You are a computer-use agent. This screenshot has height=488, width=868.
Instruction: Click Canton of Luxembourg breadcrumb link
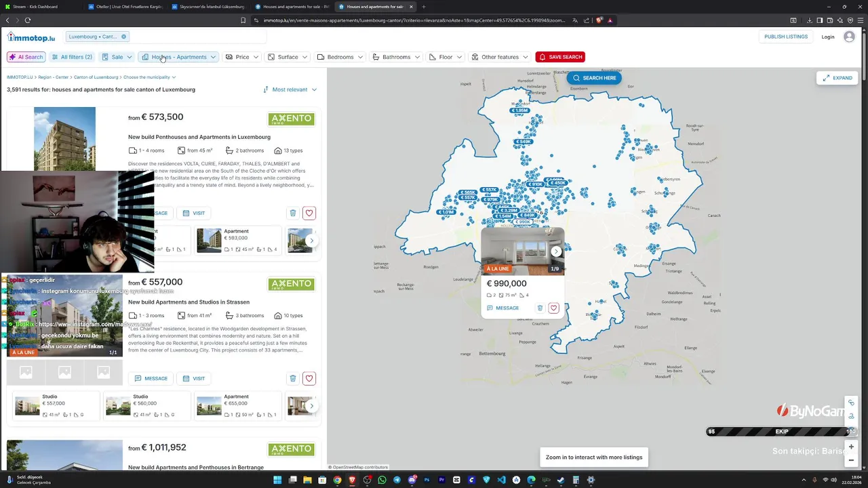[96, 77]
